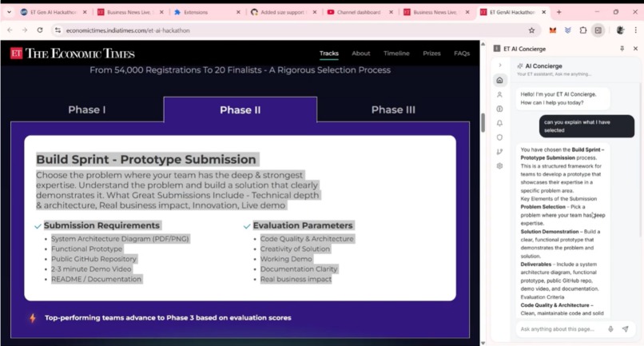The height and width of the screenshot is (346, 644).
Task: Switch to the second 'Business News Live' tab
Action: 436,12
